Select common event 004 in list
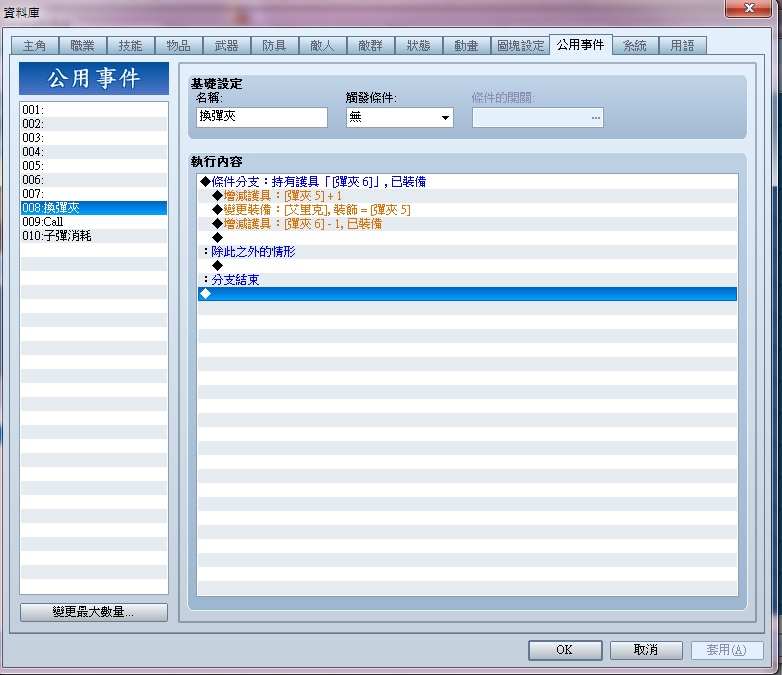Screen dimensions: 782x675 94,152
